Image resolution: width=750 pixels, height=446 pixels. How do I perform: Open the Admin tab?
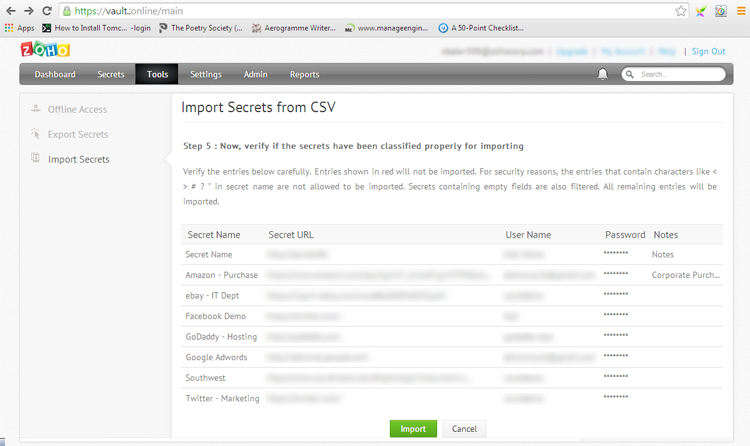tap(255, 74)
